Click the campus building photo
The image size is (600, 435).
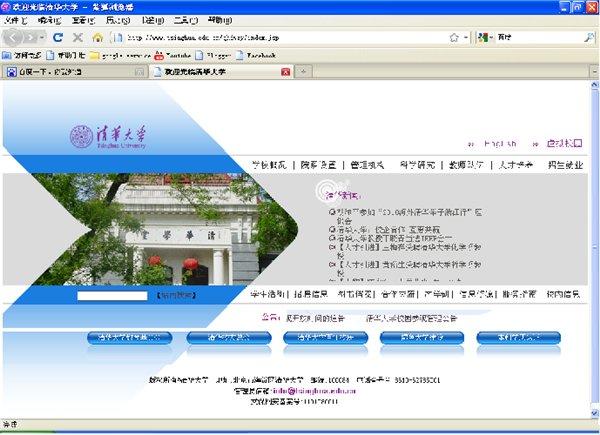165,230
